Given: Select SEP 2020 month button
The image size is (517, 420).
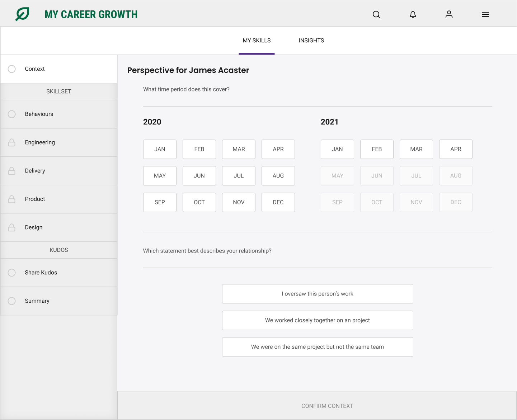Looking at the screenshot, I should pyautogui.click(x=160, y=202).
